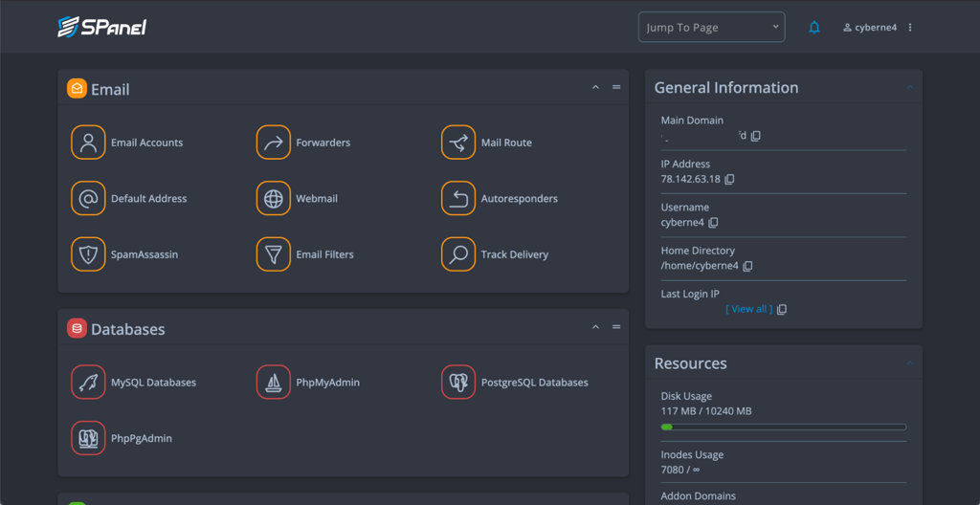Open the MySQL Databases dolphin icon
Screen dimensions: 980x505
[88, 382]
